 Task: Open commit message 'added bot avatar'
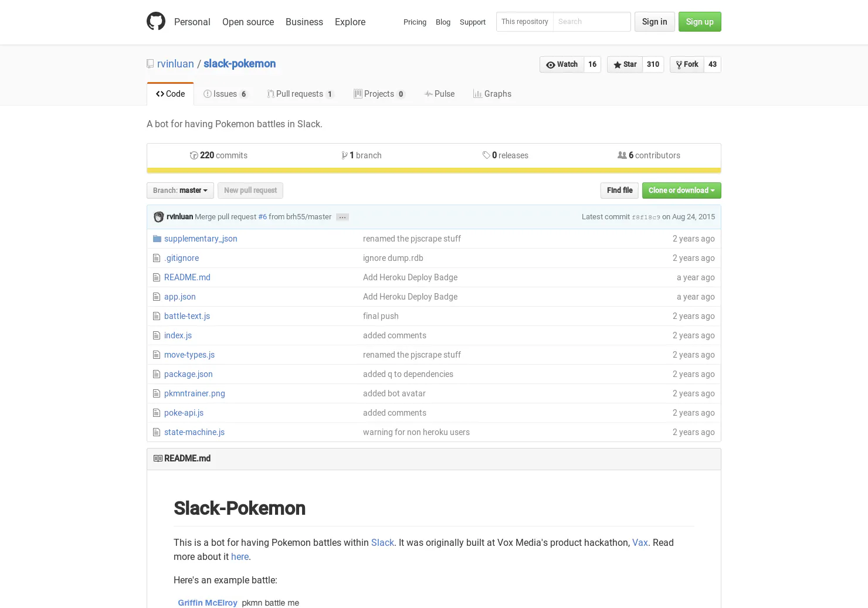[394, 393]
